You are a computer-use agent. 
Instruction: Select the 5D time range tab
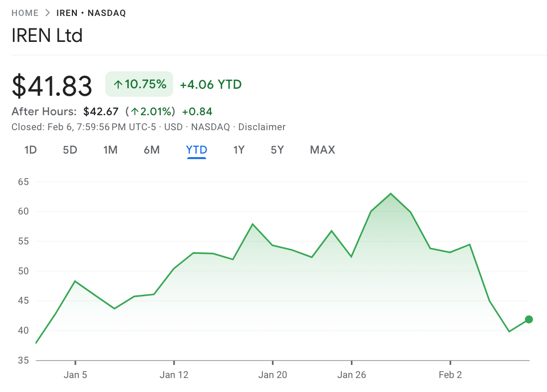coord(70,150)
